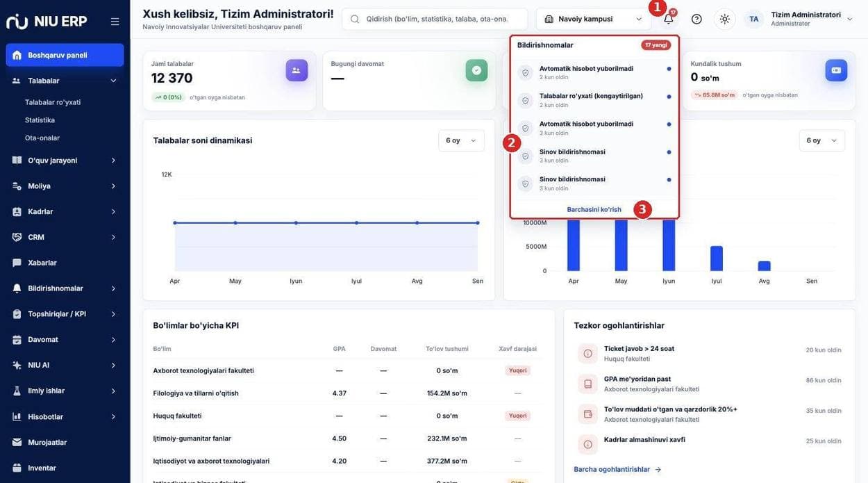Open the Navoiy kampusi campus dropdown

click(594, 19)
